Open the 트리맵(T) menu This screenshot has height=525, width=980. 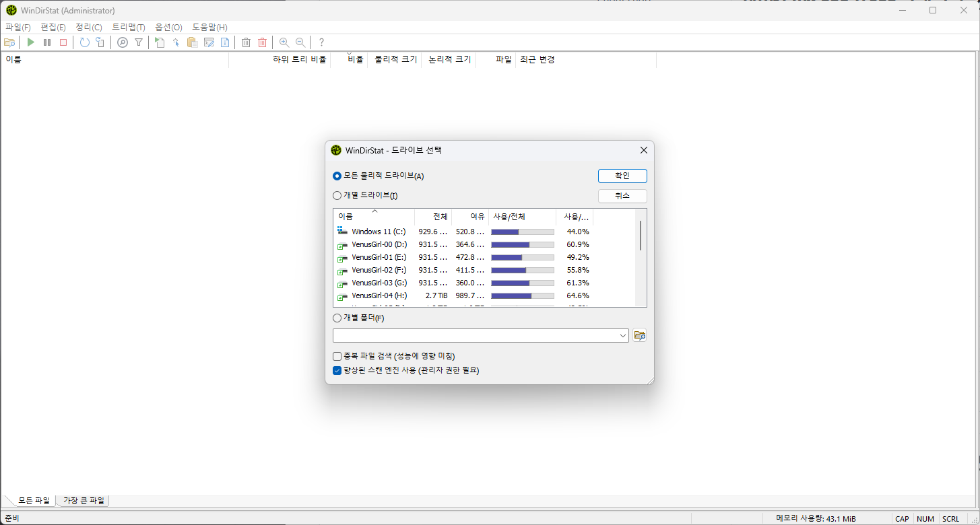coord(129,27)
